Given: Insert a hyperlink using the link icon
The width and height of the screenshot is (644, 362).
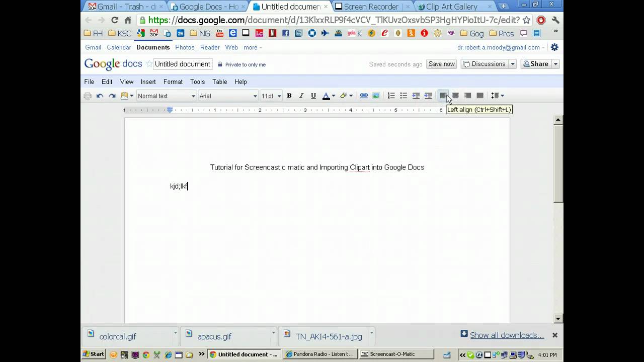Looking at the screenshot, I should click(x=364, y=96).
